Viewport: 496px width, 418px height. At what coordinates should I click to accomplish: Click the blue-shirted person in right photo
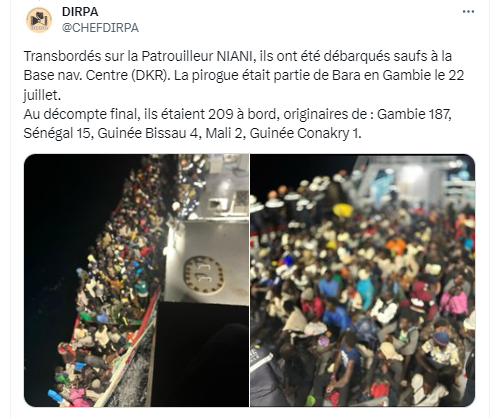tap(337, 317)
